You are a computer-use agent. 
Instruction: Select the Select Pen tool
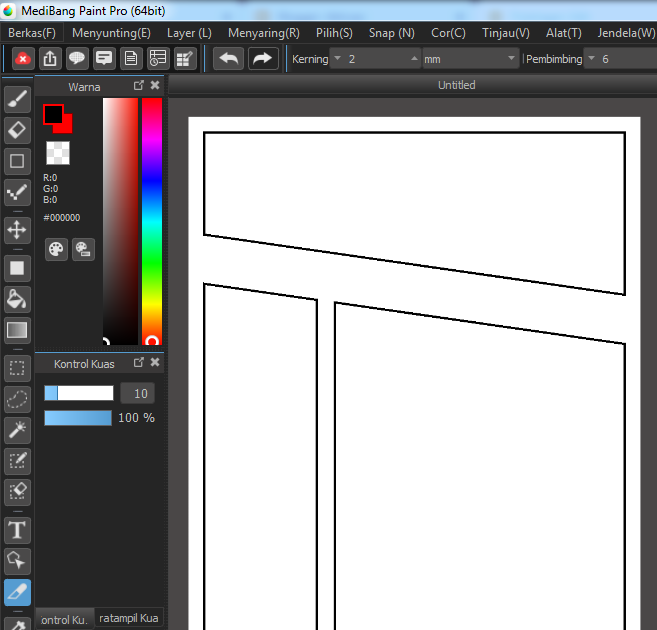(x=17, y=461)
